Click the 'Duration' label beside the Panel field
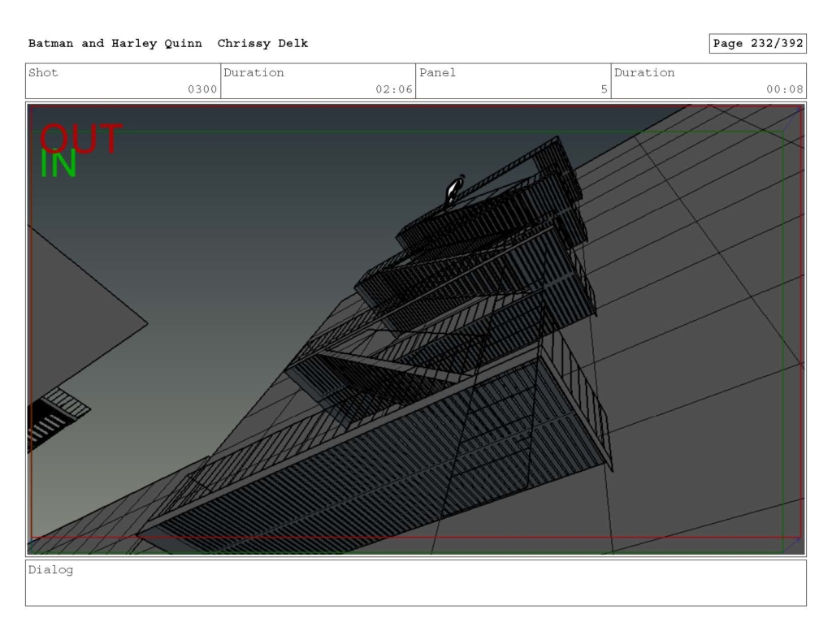 tap(644, 72)
